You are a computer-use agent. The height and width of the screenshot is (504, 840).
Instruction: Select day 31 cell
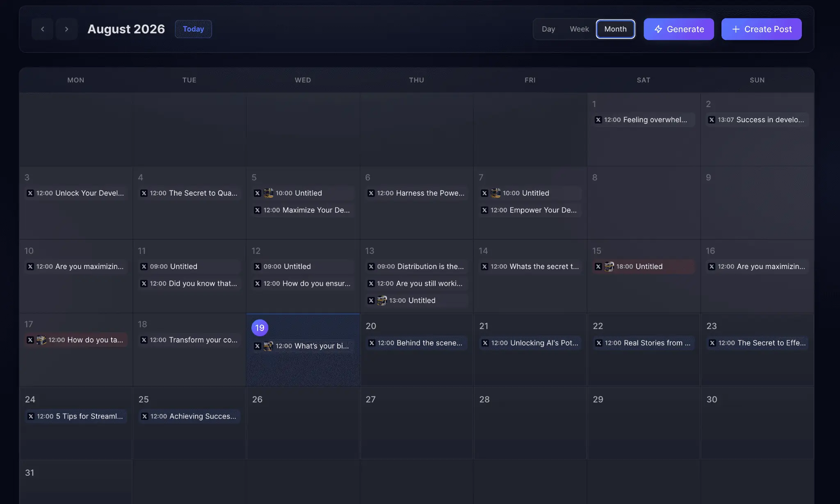76,482
